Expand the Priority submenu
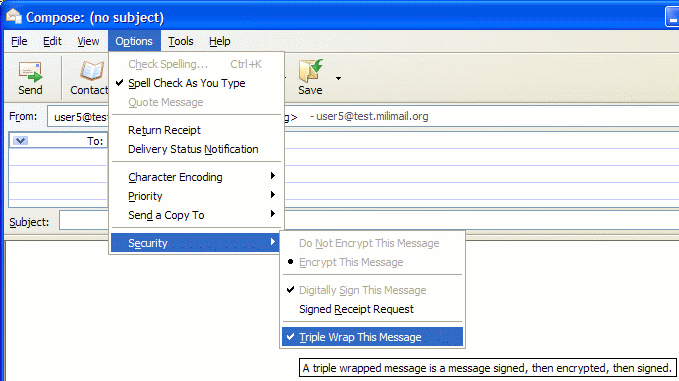The height and width of the screenshot is (381, 679). (196, 196)
